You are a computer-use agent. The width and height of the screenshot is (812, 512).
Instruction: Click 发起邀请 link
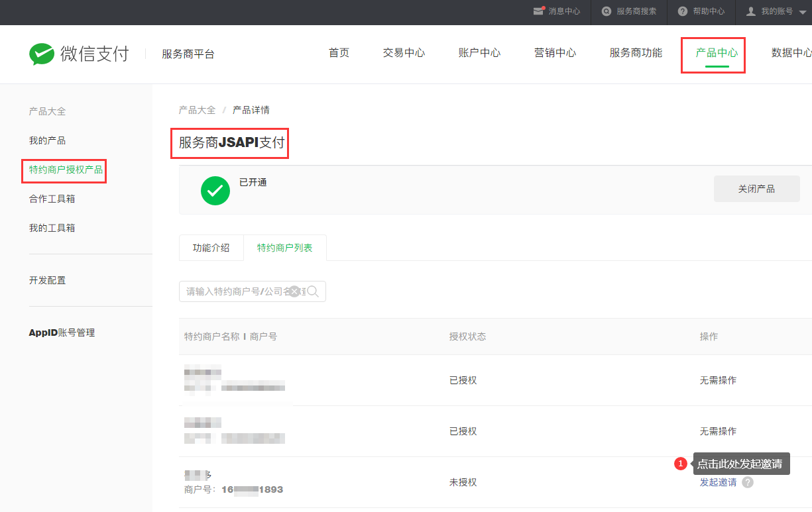(x=718, y=482)
